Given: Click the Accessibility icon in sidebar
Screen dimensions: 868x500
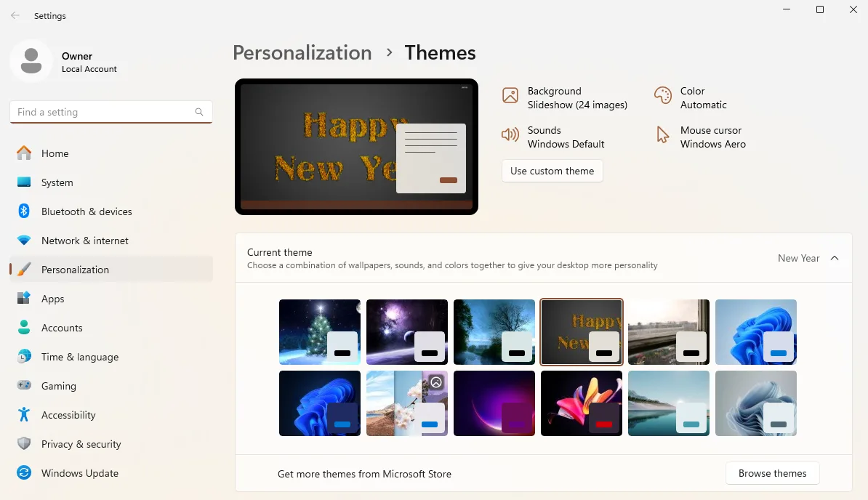Looking at the screenshot, I should [x=24, y=415].
